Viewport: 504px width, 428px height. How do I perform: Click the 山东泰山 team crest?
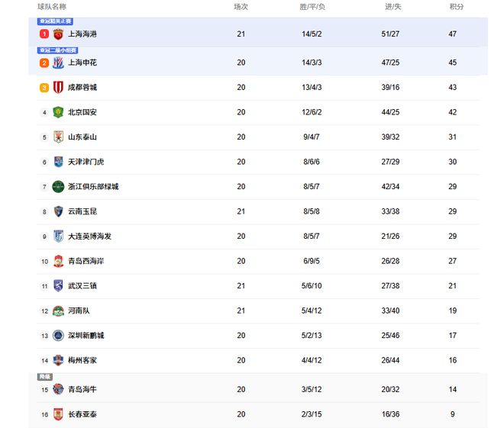pos(58,137)
